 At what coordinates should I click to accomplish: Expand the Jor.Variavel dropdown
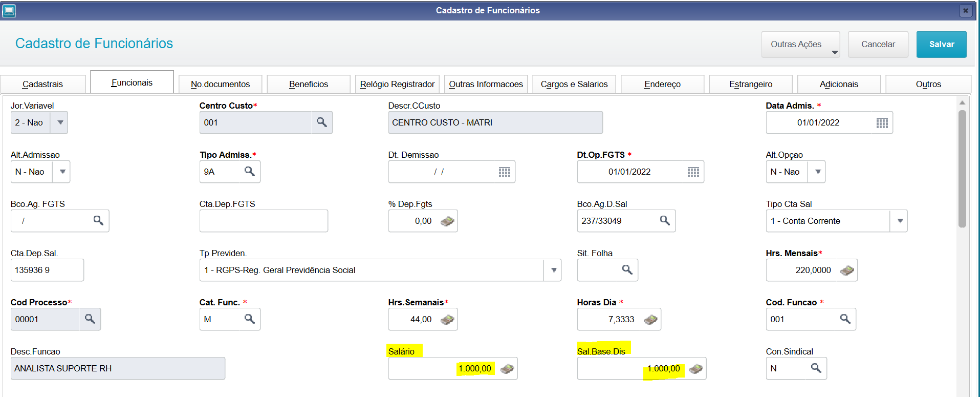click(x=60, y=122)
